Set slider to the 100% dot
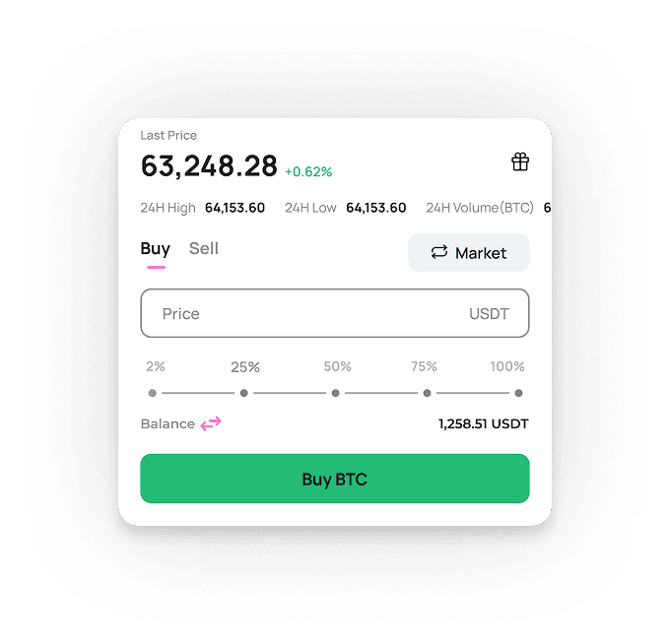 pyautogui.click(x=518, y=393)
